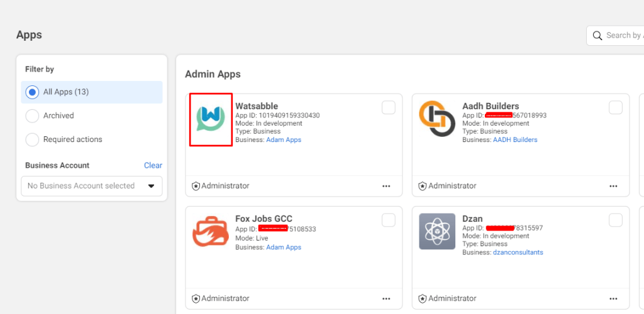Open the Dzan app atom logo
This screenshot has height=314, width=644.
coord(437,231)
